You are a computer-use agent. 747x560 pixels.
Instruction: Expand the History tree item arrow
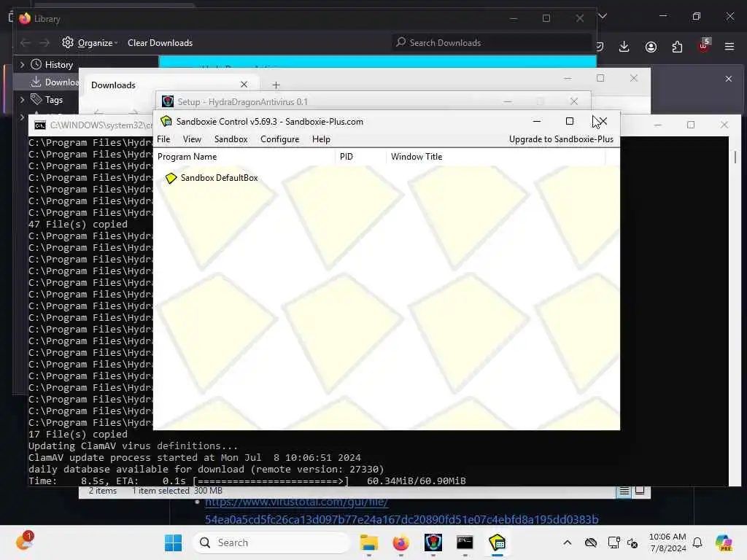[22, 64]
